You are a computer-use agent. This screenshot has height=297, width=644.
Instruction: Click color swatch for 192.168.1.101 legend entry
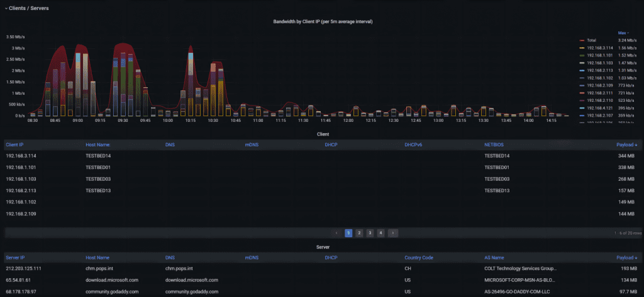tap(582, 55)
